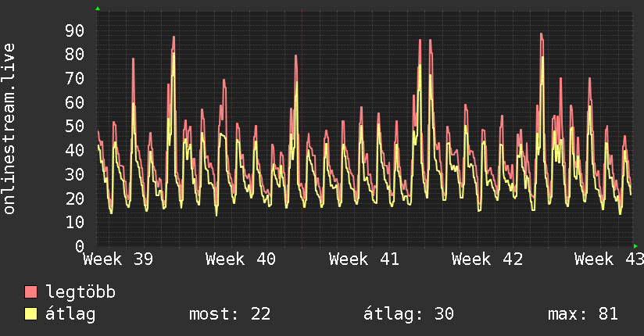Click the 40 y-axis tick label
644x336 pixels.
[75, 150]
